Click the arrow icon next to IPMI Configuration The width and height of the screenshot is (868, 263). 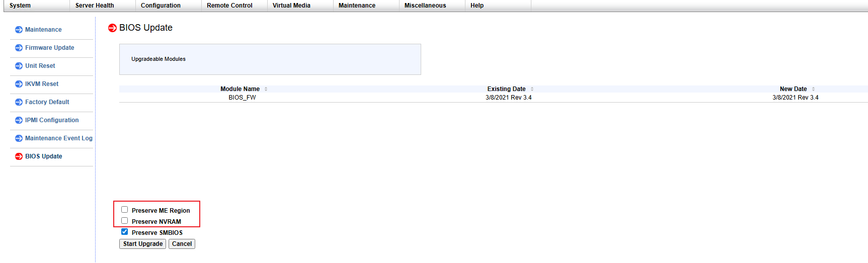click(x=19, y=120)
